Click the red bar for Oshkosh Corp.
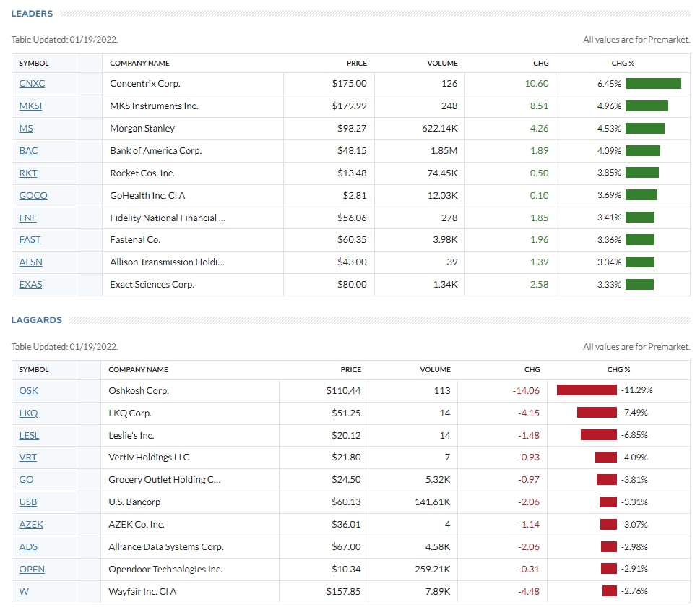 point(587,391)
